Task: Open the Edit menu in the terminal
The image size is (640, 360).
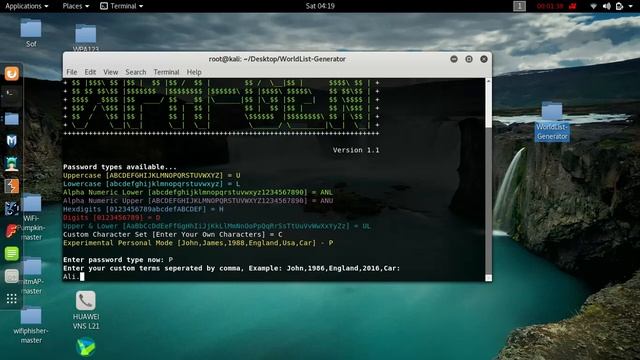Action: pos(90,72)
